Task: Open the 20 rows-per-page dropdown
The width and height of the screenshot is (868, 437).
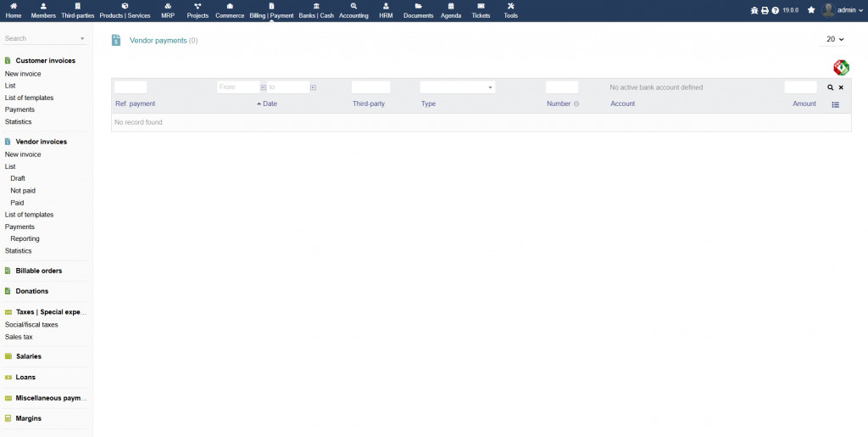Action: tap(835, 39)
